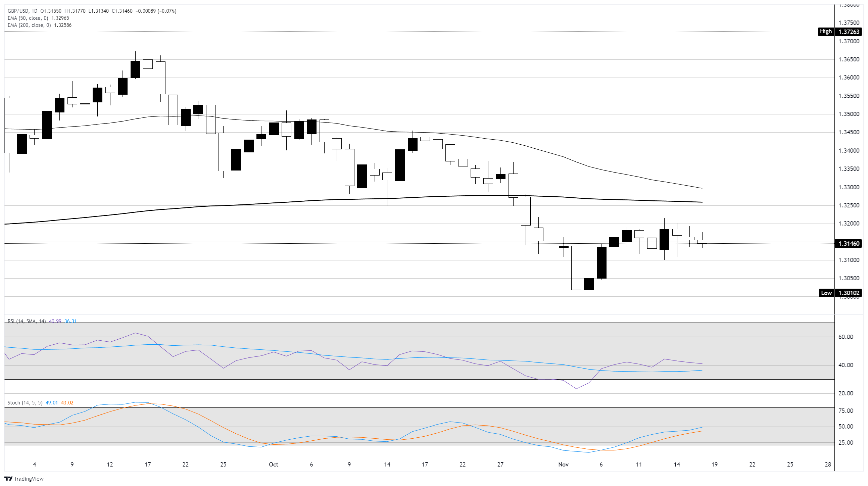Click the Oct label on date axis

[273, 465]
